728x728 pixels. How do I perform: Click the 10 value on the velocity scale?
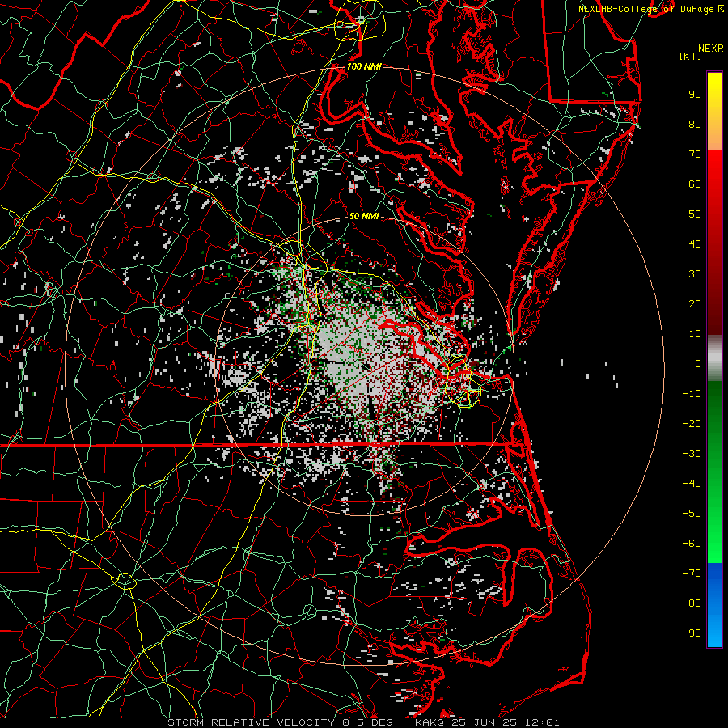pyautogui.click(x=695, y=334)
